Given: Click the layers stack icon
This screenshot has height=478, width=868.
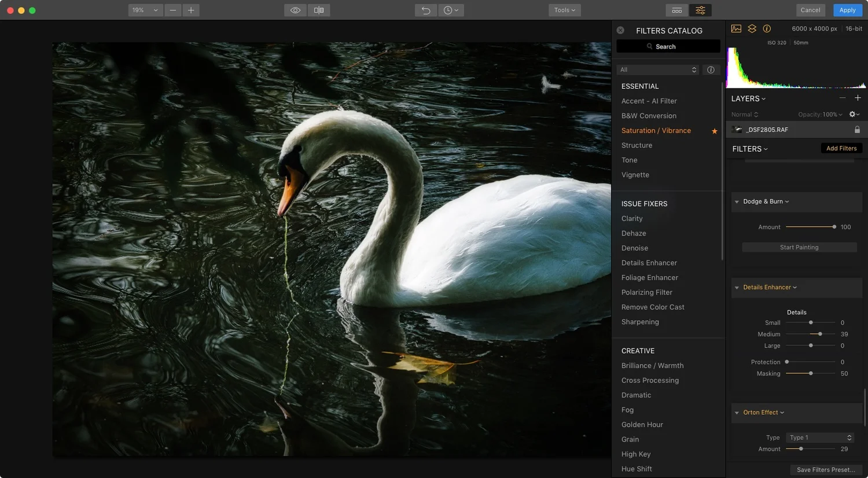Looking at the screenshot, I should (x=752, y=28).
